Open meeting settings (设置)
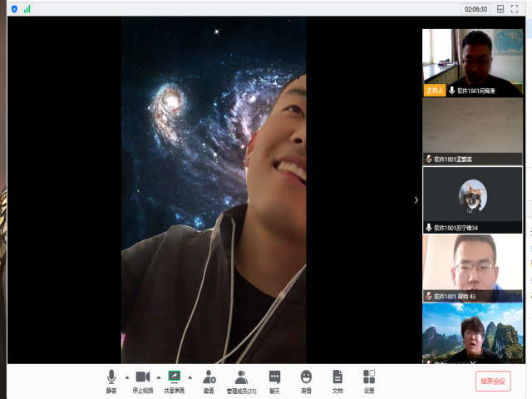 point(369,380)
